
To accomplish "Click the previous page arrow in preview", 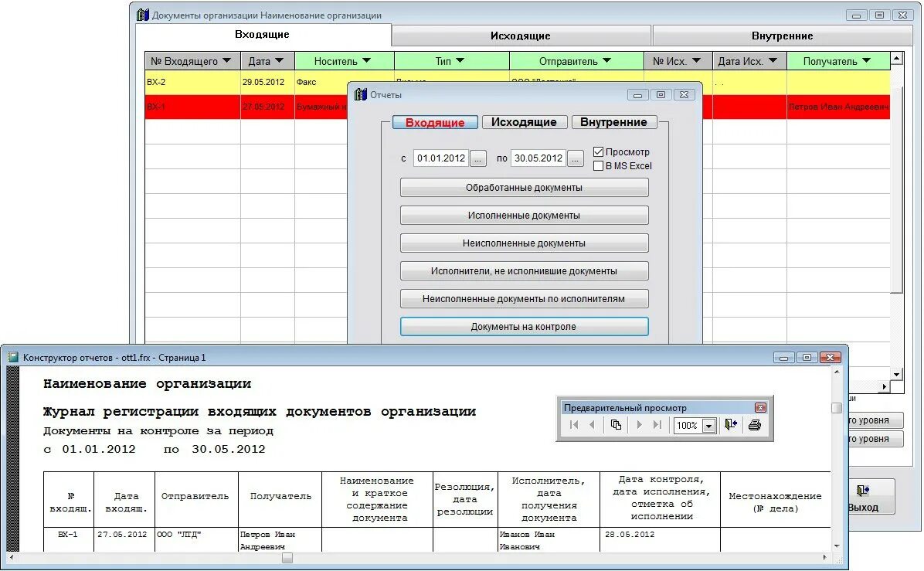I will [x=593, y=426].
